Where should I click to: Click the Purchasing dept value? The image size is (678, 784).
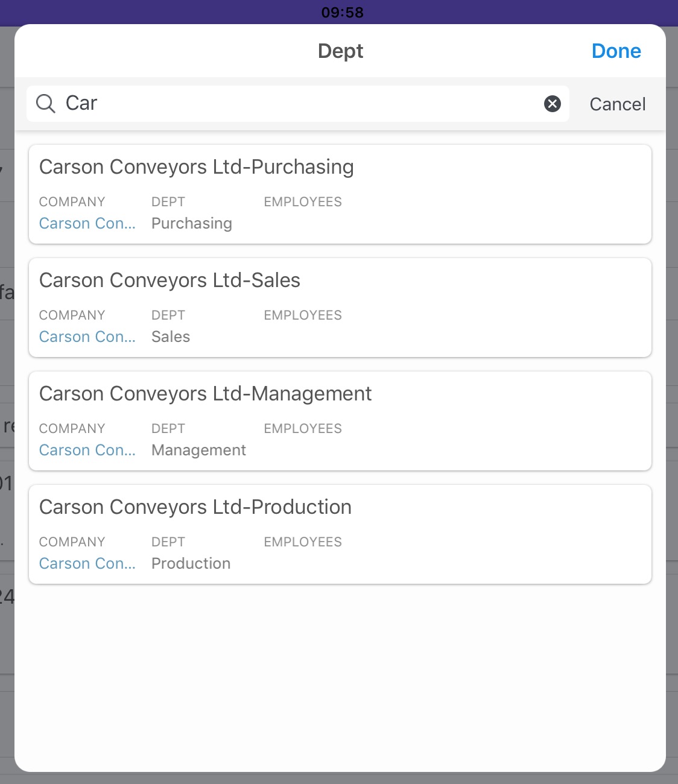(x=191, y=224)
